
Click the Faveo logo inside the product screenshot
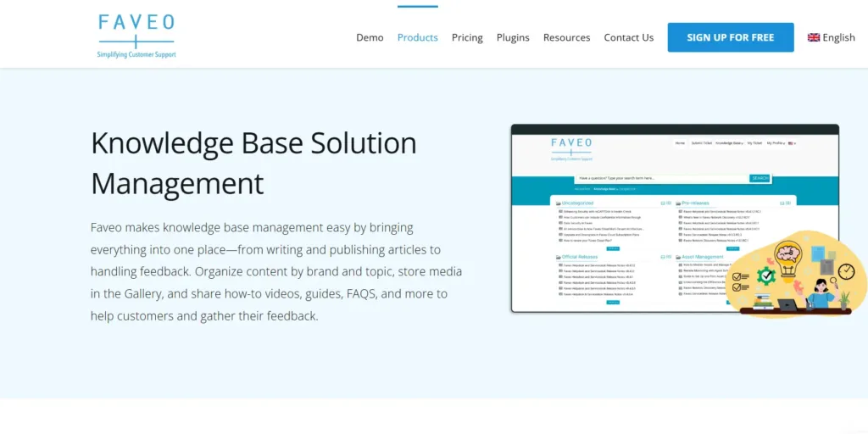(x=571, y=149)
